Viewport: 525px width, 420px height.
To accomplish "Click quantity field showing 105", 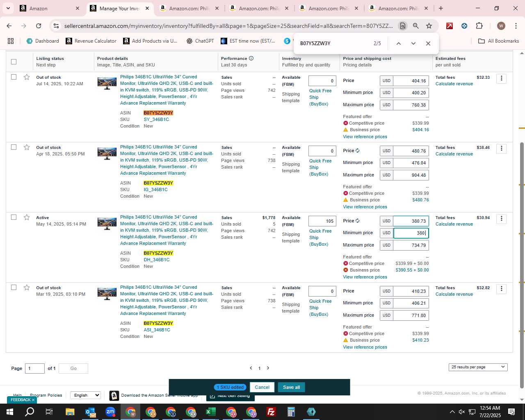I will coord(322,221).
